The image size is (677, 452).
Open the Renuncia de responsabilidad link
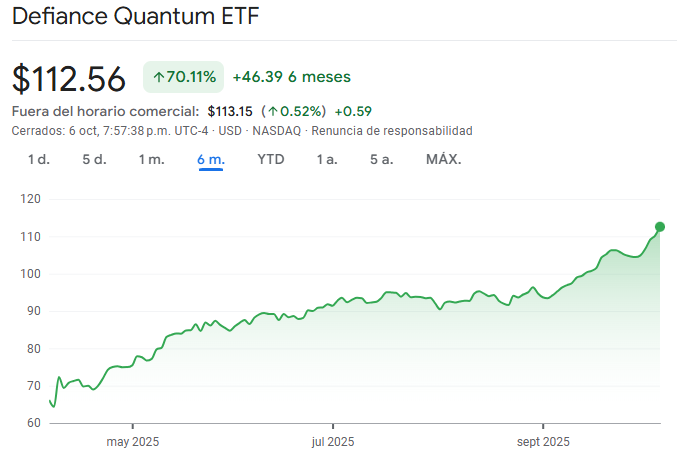click(392, 131)
